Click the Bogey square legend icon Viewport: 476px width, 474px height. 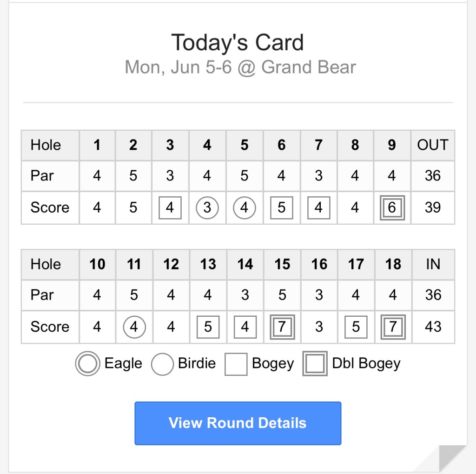[236, 364]
